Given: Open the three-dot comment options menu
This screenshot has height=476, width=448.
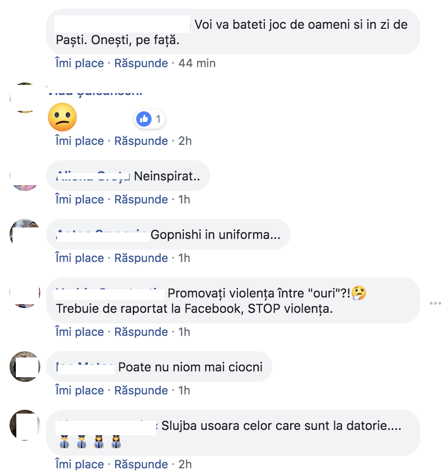Looking at the screenshot, I should coord(435,303).
